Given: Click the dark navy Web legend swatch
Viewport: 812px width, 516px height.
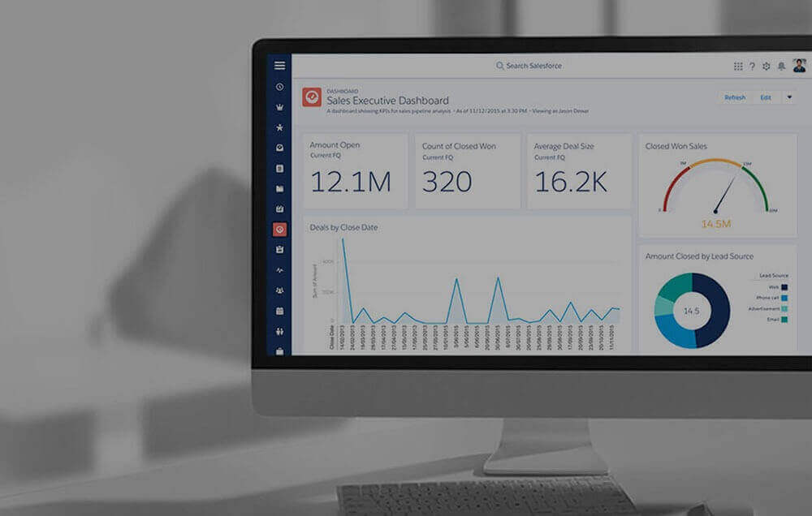Looking at the screenshot, I should pyautogui.click(x=784, y=287).
